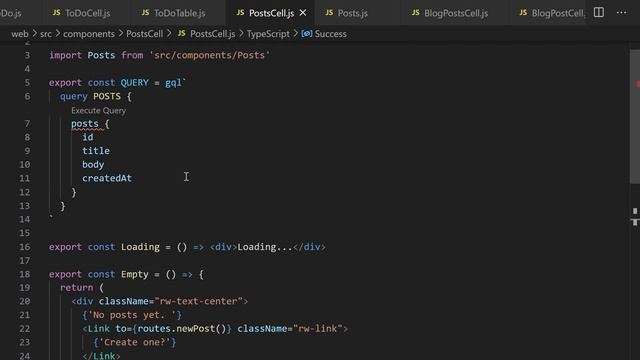Click line number 16 in the gutter
640x360 pixels.
(24, 247)
